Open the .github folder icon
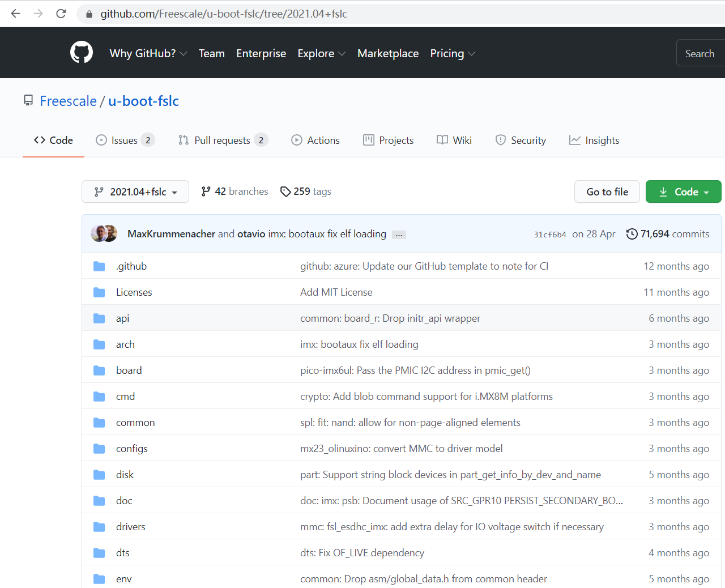The height and width of the screenshot is (588, 725). [99, 266]
